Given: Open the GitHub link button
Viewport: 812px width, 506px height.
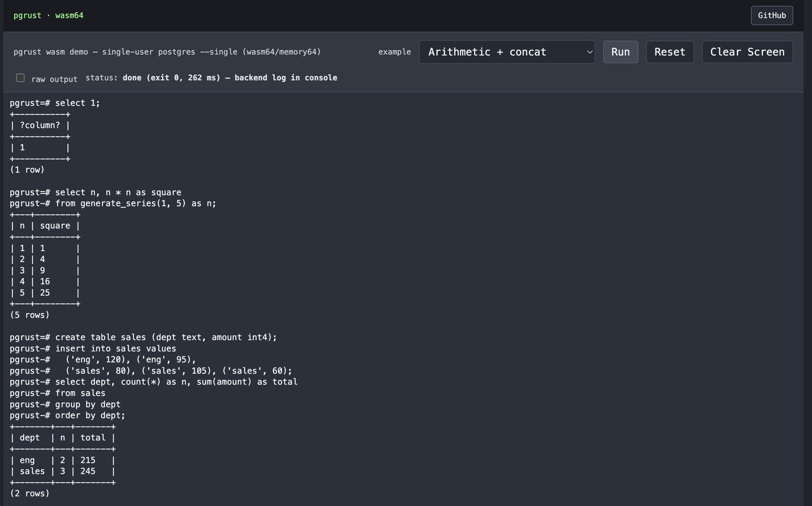Looking at the screenshot, I should [772, 15].
